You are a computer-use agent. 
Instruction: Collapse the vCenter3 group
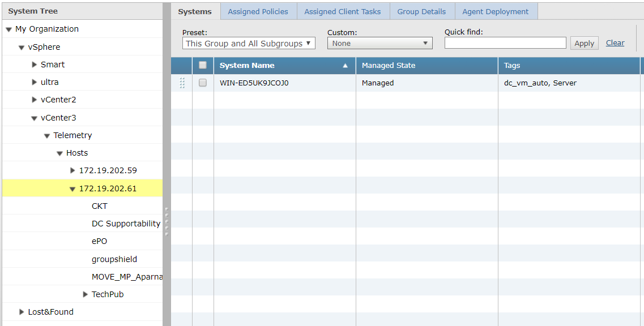coord(34,118)
